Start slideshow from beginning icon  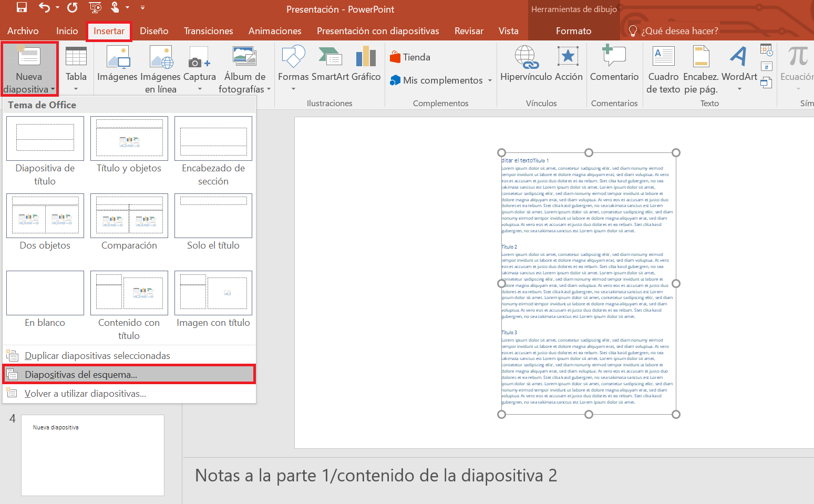tap(95, 7)
